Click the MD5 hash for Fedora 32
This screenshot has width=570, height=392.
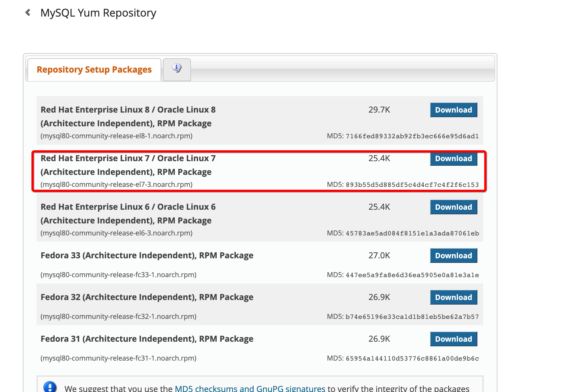[412, 317]
